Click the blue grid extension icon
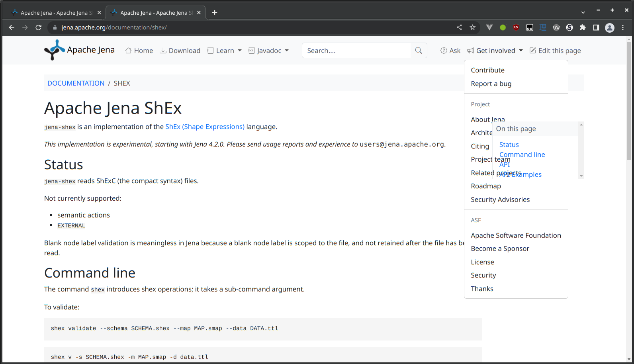 click(x=543, y=27)
